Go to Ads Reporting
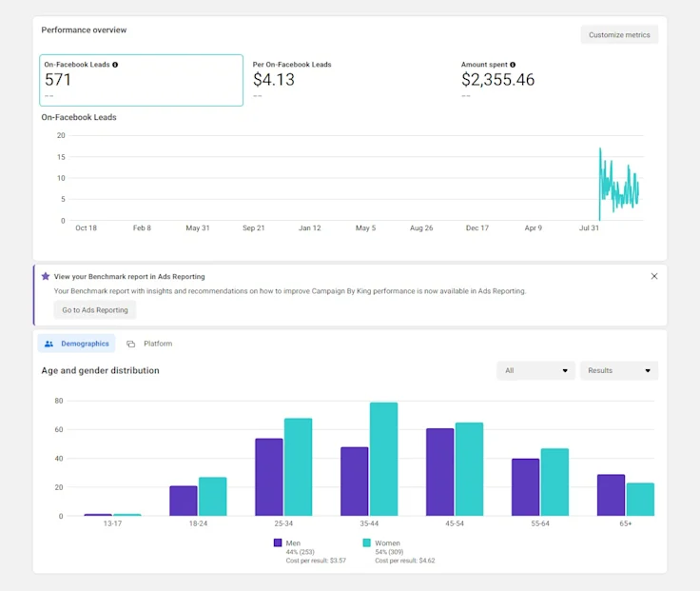 (x=95, y=310)
